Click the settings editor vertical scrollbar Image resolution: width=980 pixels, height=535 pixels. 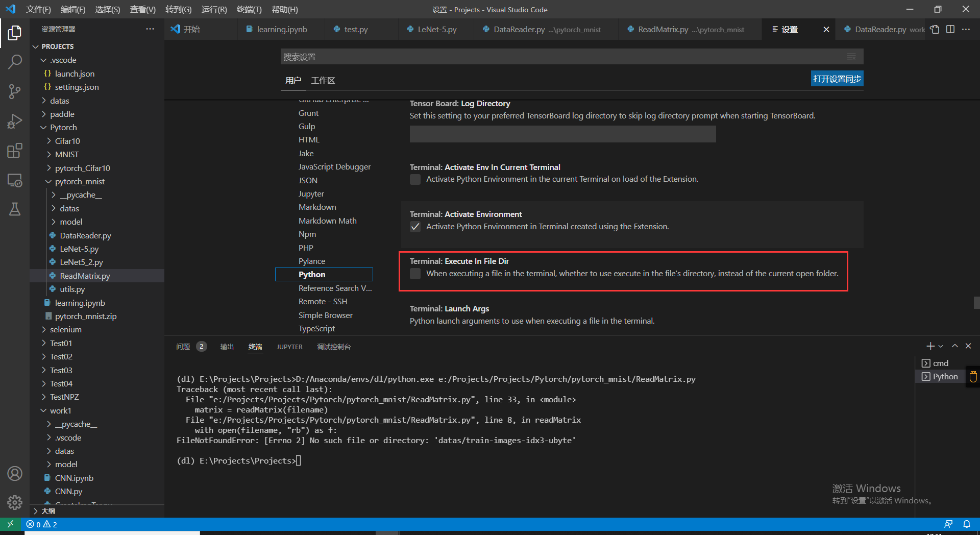[x=976, y=303]
